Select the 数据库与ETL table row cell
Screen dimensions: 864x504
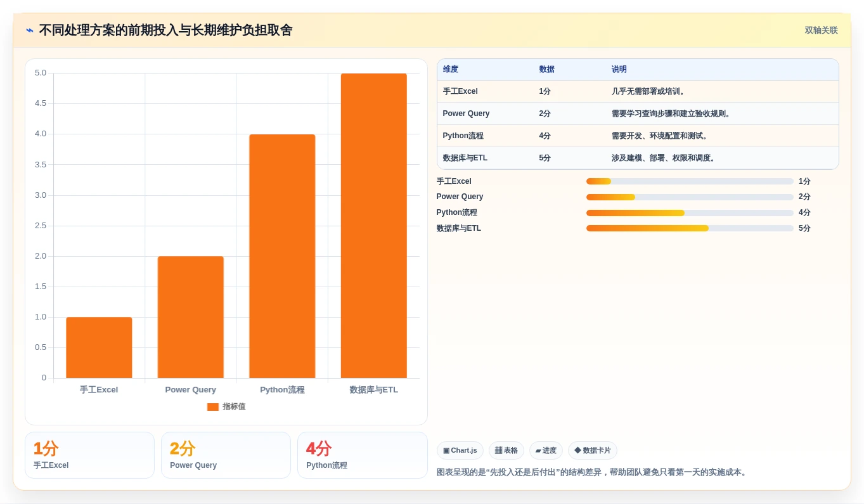click(x=486, y=158)
